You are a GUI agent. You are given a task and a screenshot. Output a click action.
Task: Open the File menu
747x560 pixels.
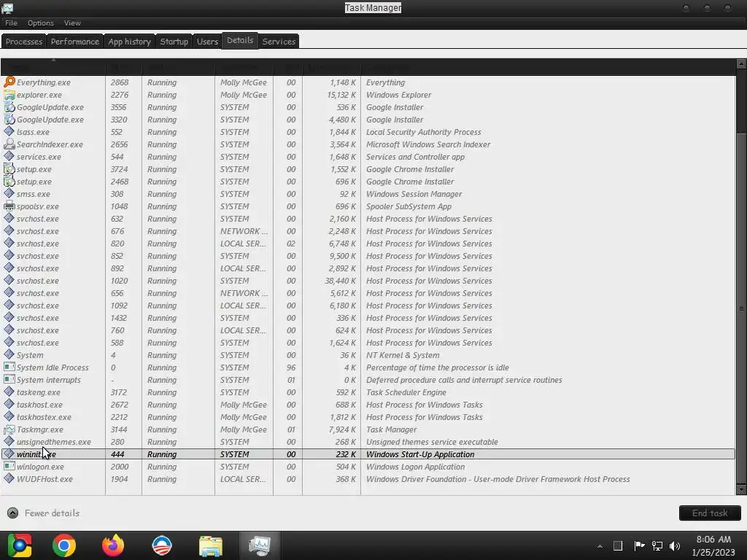(x=12, y=23)
